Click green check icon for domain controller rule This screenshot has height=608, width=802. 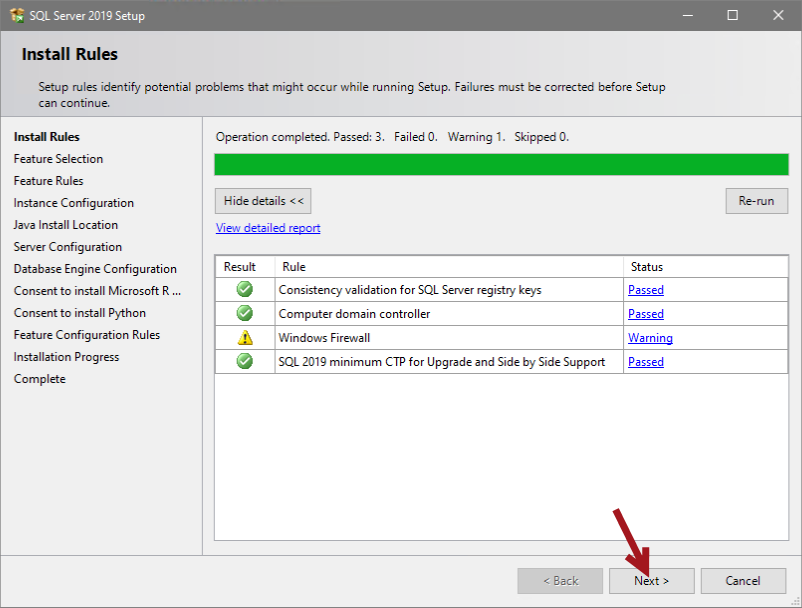coord(244,313)
